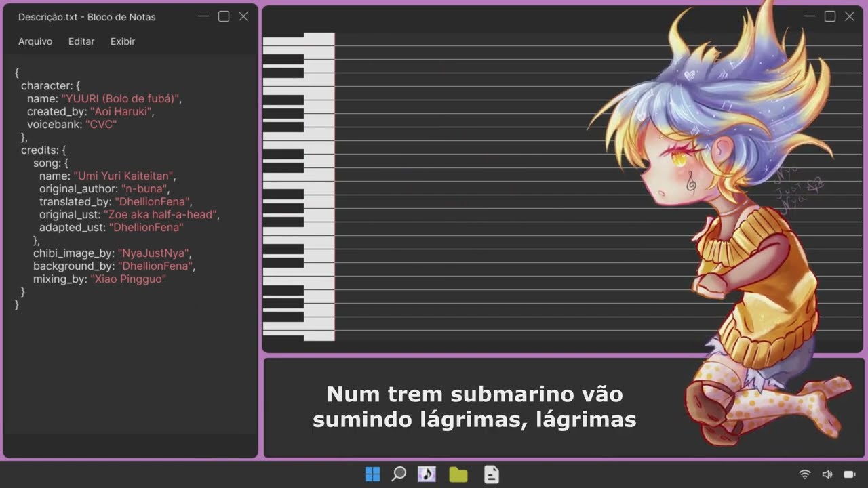Click the Descrição.txt - Bloco de Notas title
Screen dimensions: 868x488
click(87, 17)
